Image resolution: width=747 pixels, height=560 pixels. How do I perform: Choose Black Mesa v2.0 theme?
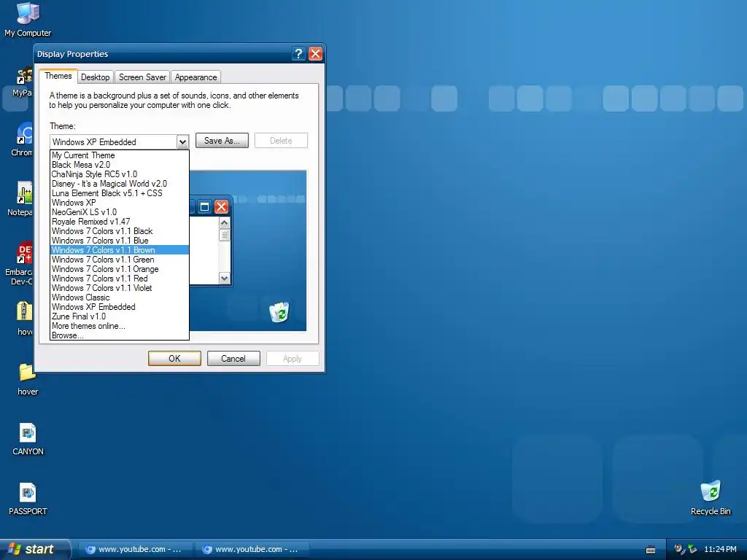click(x=120, y=165)
